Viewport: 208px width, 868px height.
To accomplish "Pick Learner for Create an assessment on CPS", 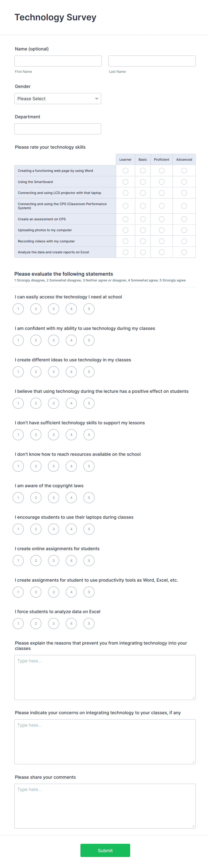I will 126,219.
